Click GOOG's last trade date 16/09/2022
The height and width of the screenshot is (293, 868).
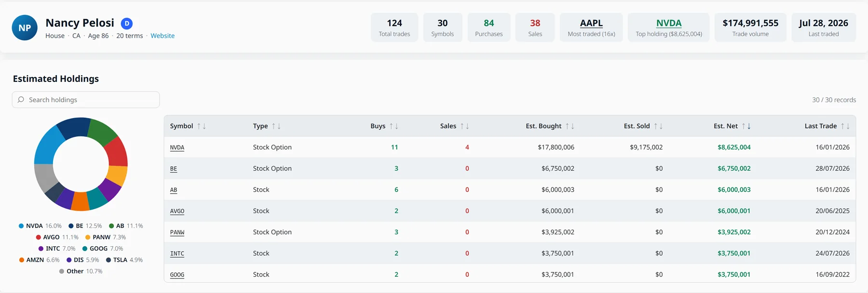coord(832,275)
